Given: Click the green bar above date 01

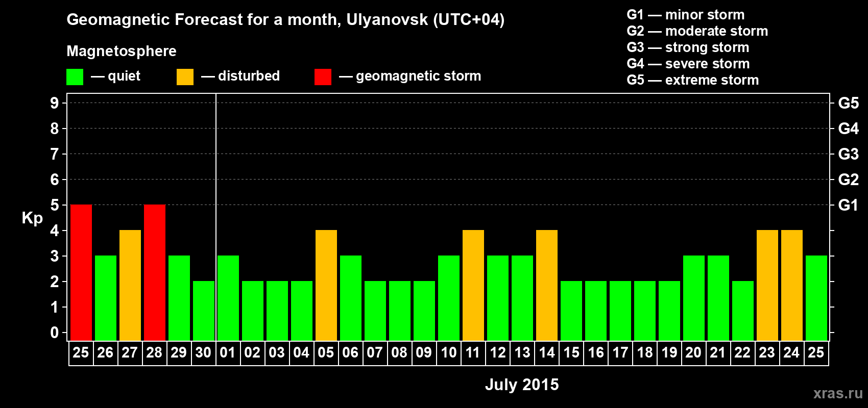Looking at the screenshot, I should (228, 298).
